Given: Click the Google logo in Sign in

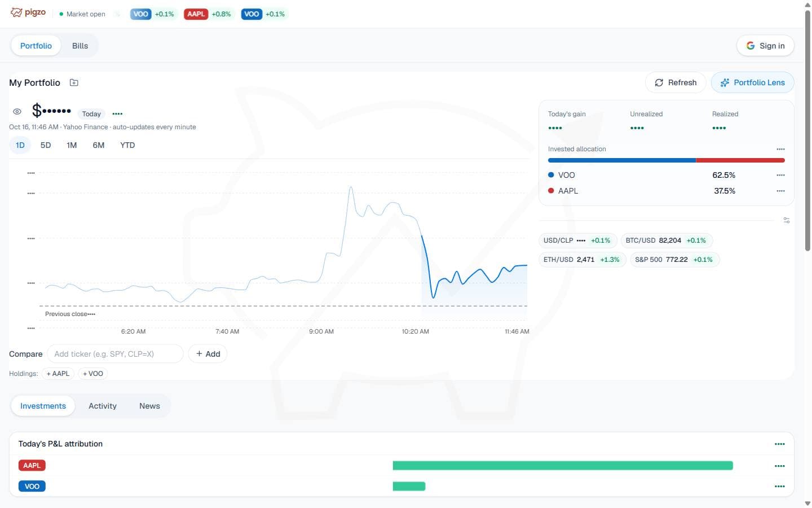Looking at the screenshot, I should [x=751, y=46].
